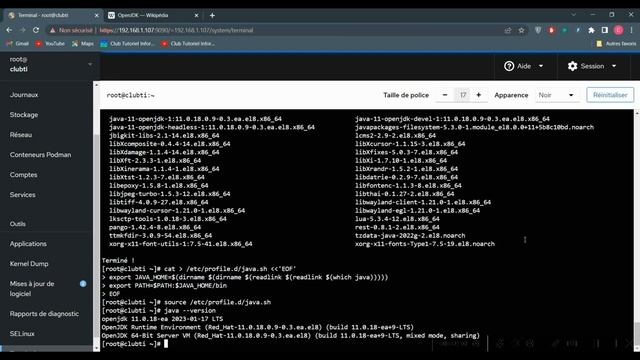Open the browser side panel icon
Viewport: 640px width, 360px height.
pyautogui.click(x=605, y=30)
